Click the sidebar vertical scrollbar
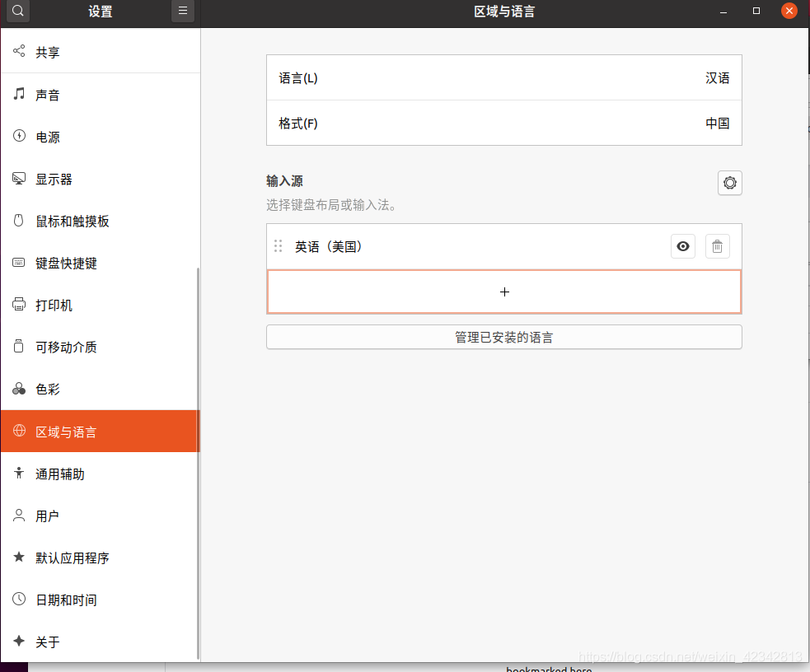 [x=199, y=463]
